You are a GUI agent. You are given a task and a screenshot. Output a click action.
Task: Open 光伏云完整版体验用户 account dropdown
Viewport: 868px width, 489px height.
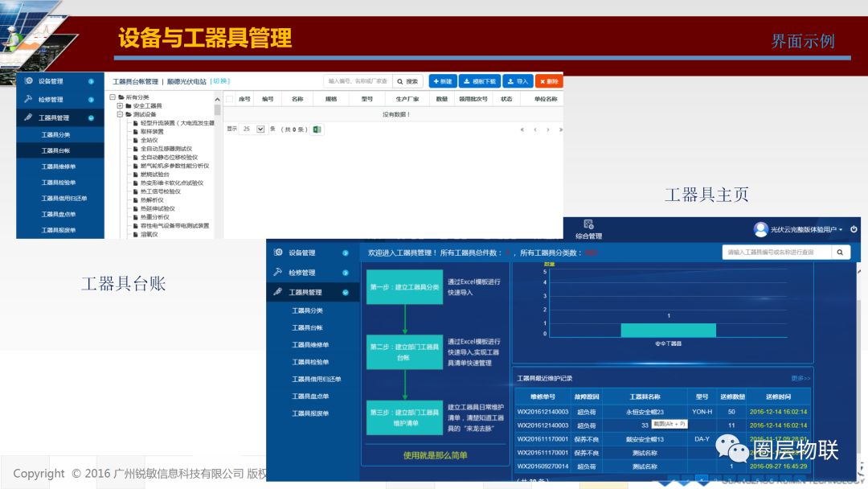click(x=807, y=229)
